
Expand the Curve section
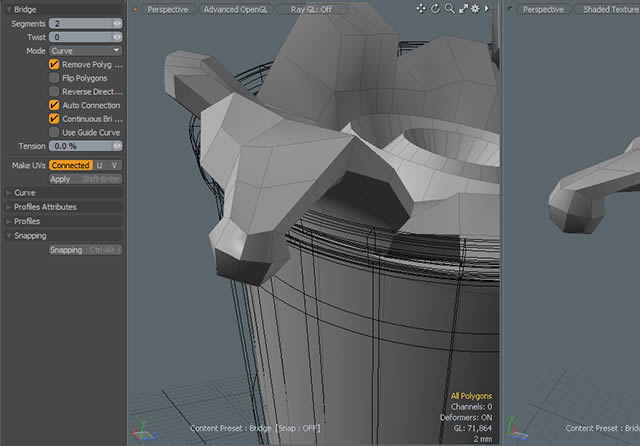click(x=25, y=192)
